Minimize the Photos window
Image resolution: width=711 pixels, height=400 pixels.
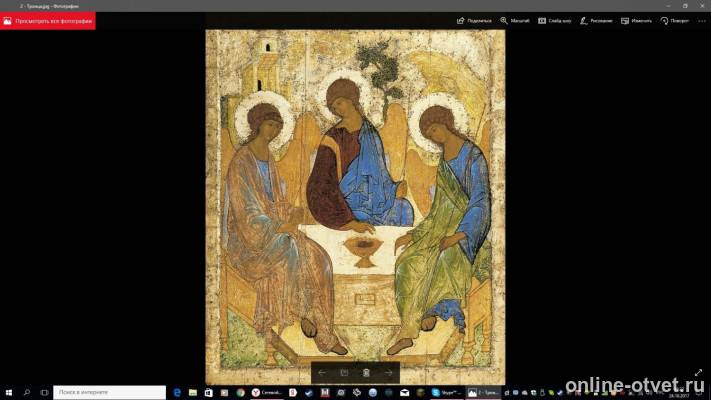(x=668, y=6)
